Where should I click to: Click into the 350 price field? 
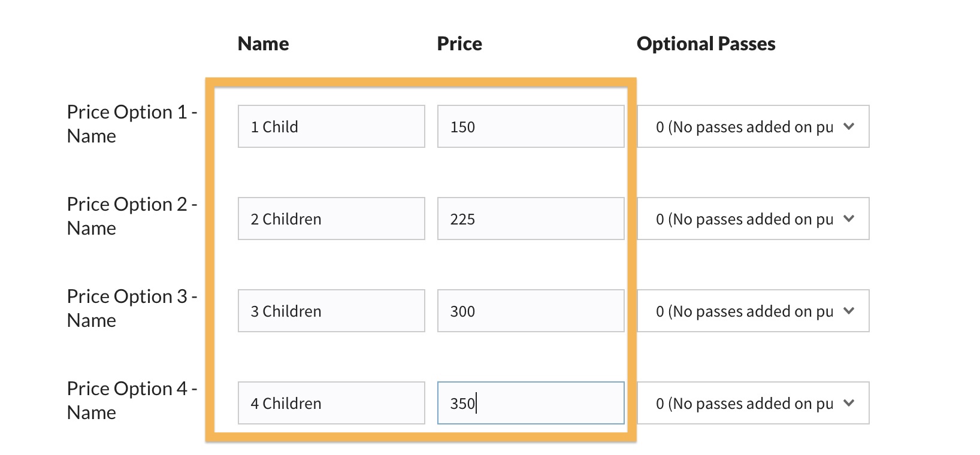pyautogui.click(x=531, y=403)
